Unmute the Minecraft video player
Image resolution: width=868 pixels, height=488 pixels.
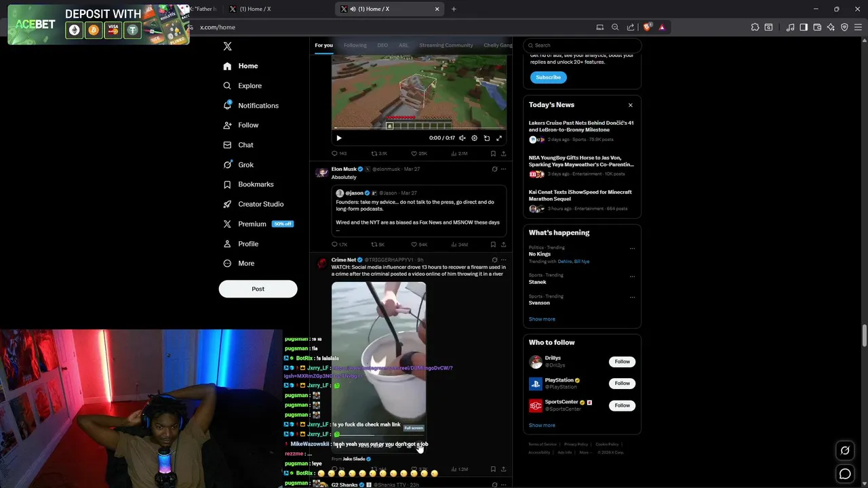pos(462,138)
